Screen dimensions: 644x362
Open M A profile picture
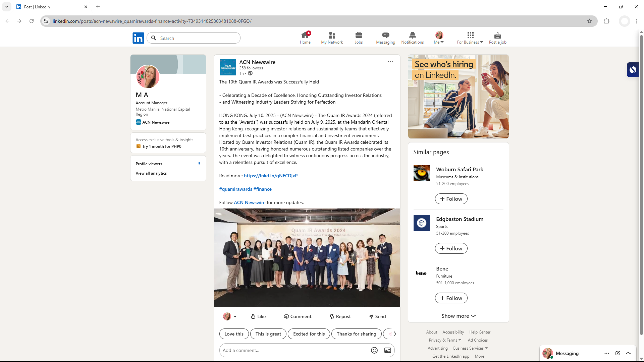tap(148, 77)
